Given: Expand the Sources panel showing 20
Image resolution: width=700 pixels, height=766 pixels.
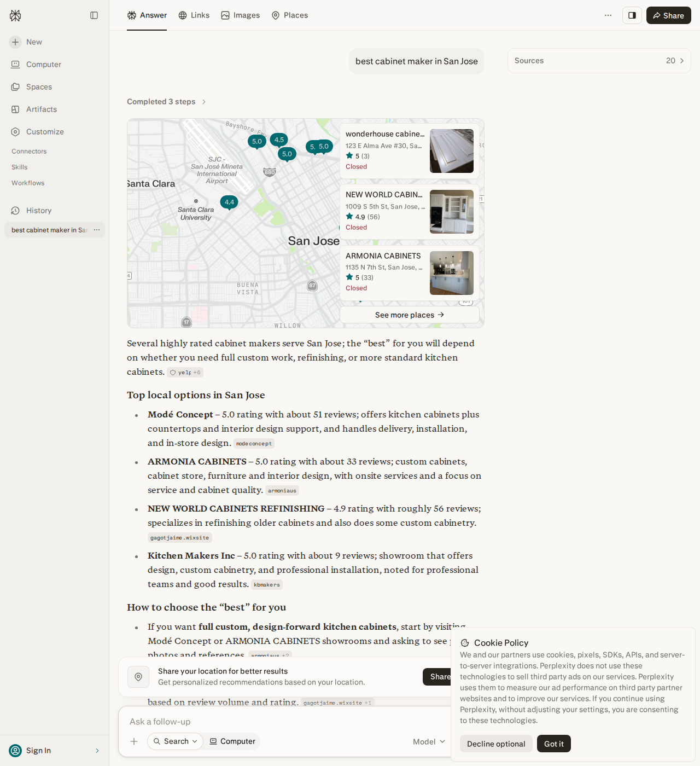Looking at the screenshot, I should (599, 61).
